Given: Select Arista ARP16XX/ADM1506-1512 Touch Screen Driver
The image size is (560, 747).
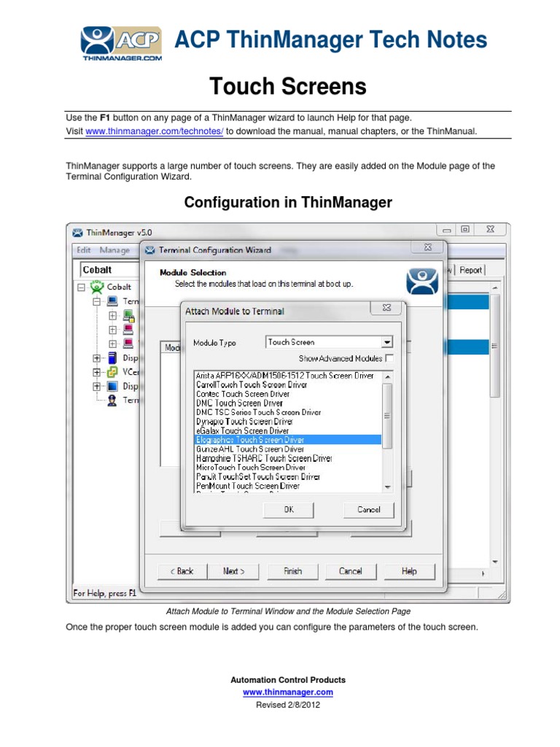Looking at the screenshot, I should tap(287, 376).
